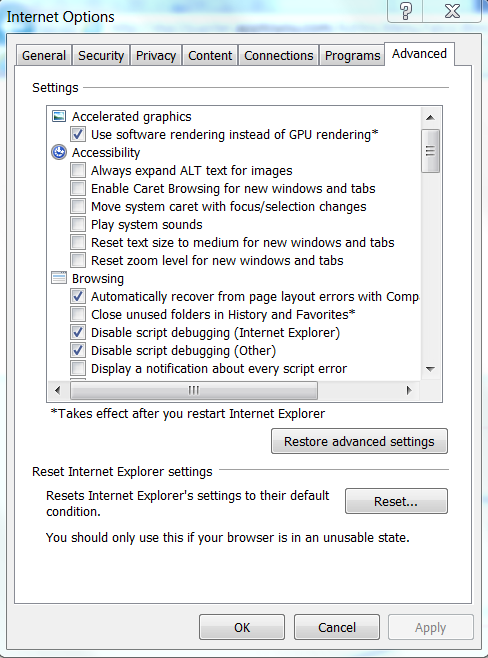Check Play system sounds option
Screen dimensions: 488x658
(78, 225)
